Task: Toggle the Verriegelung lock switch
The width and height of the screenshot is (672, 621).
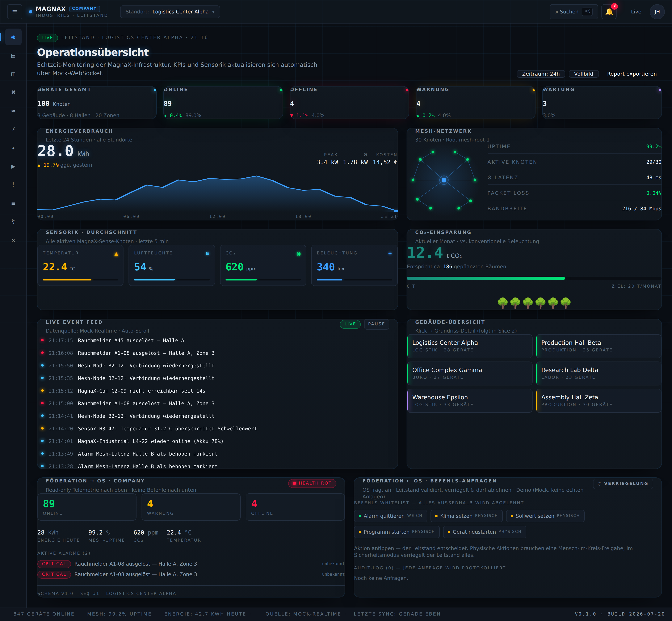Action: tap(623, 483)
